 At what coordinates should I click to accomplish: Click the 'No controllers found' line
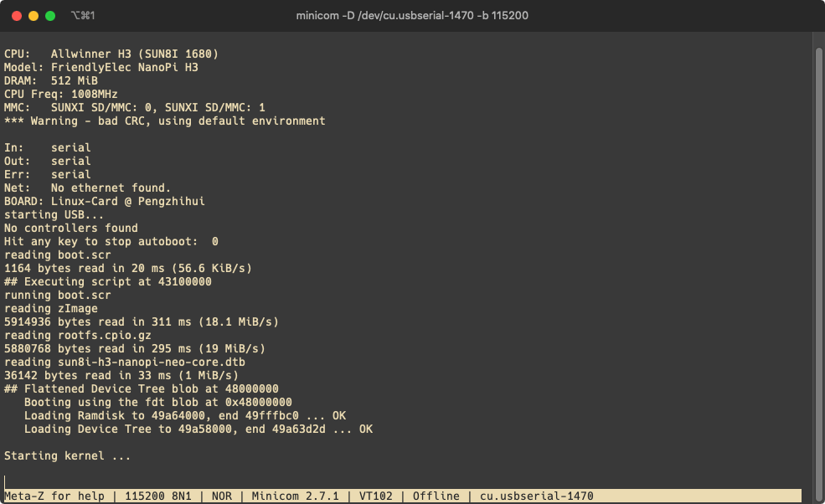click(x=71, y=229)
